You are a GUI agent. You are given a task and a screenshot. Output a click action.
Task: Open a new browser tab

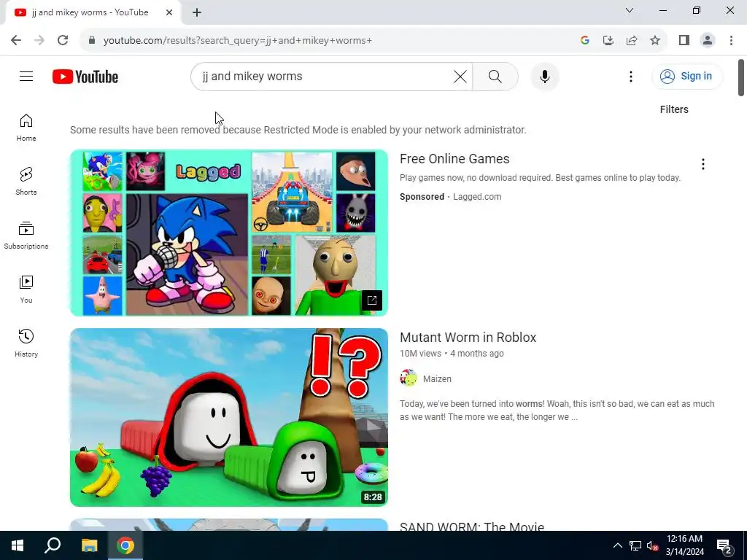click(x=197, y=12)
